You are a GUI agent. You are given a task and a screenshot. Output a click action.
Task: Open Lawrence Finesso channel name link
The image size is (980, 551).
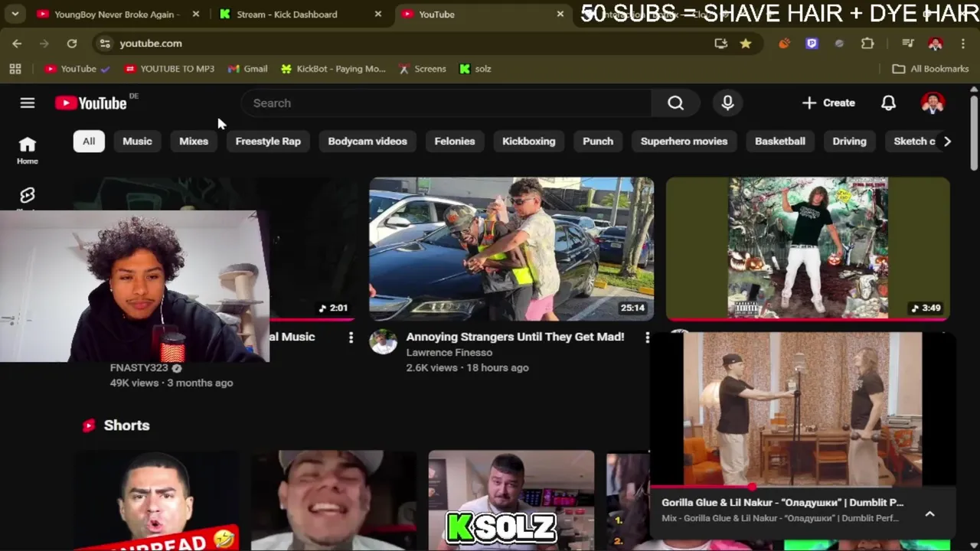pyautogui.click(x=449, y=353)
